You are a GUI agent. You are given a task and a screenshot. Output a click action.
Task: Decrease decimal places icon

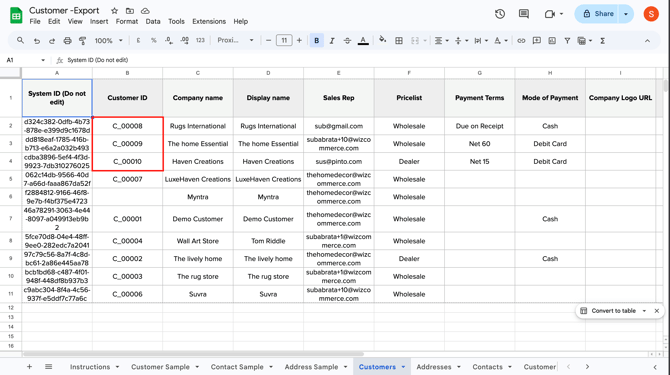coord(169,41)
